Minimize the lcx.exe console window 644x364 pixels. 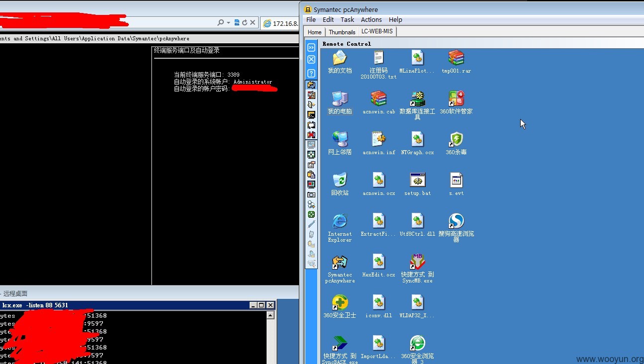(x=253, y=305)
